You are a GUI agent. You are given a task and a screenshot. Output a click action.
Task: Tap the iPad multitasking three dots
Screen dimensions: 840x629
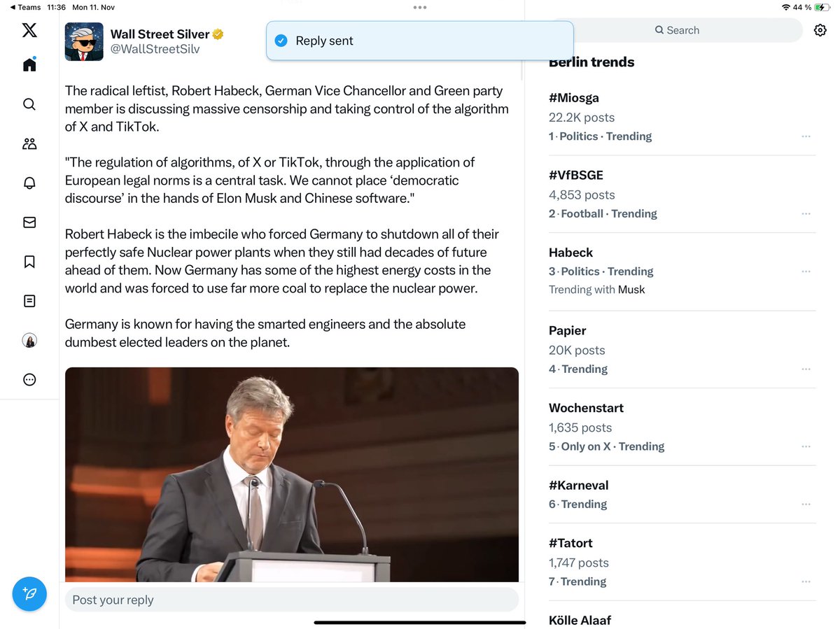(420, 7)
